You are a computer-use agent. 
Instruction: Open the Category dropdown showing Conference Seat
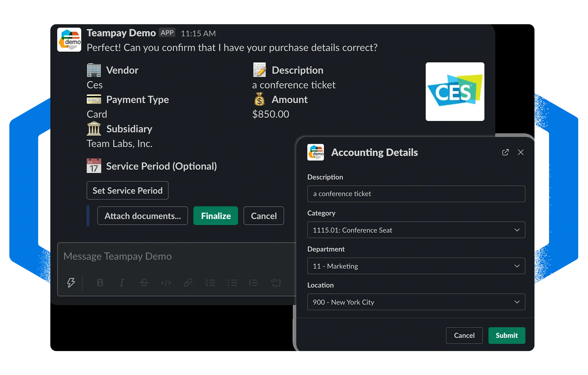click(416, 230)
